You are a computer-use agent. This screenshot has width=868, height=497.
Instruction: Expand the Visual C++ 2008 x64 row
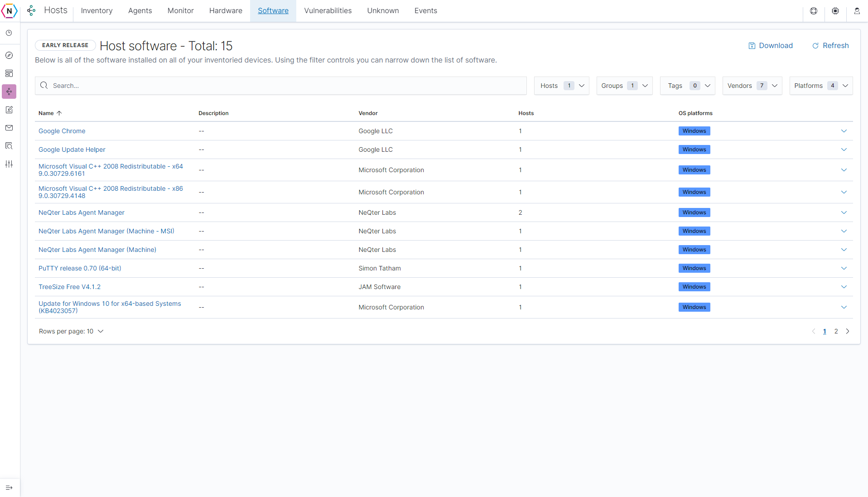(844, 170)
